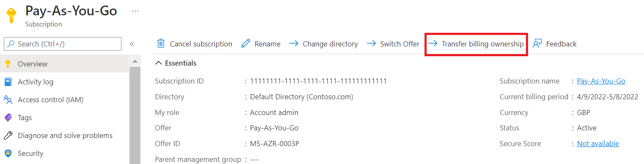Click the Feedback icon in toolbar
This screenshot has width=644, height=164.
tap(537, 43)
